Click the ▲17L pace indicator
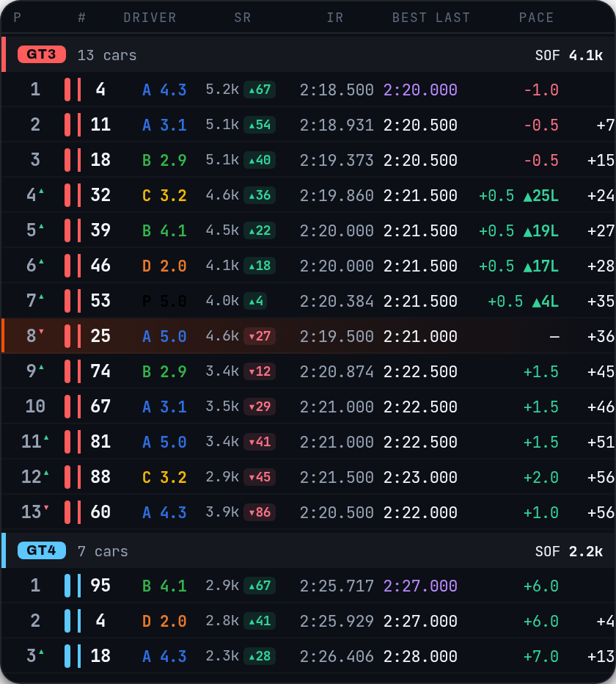Viewport: 616px width, 684px height. tap(540, 266)
